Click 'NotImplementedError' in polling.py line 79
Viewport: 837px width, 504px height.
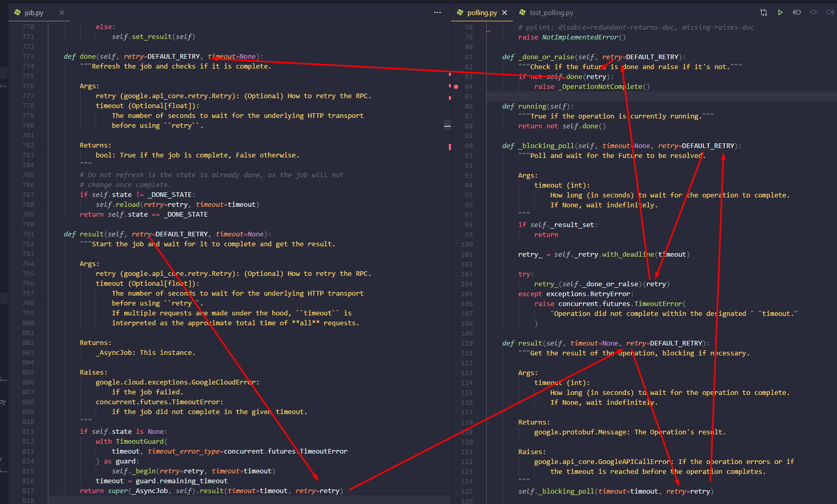[580, 37]
